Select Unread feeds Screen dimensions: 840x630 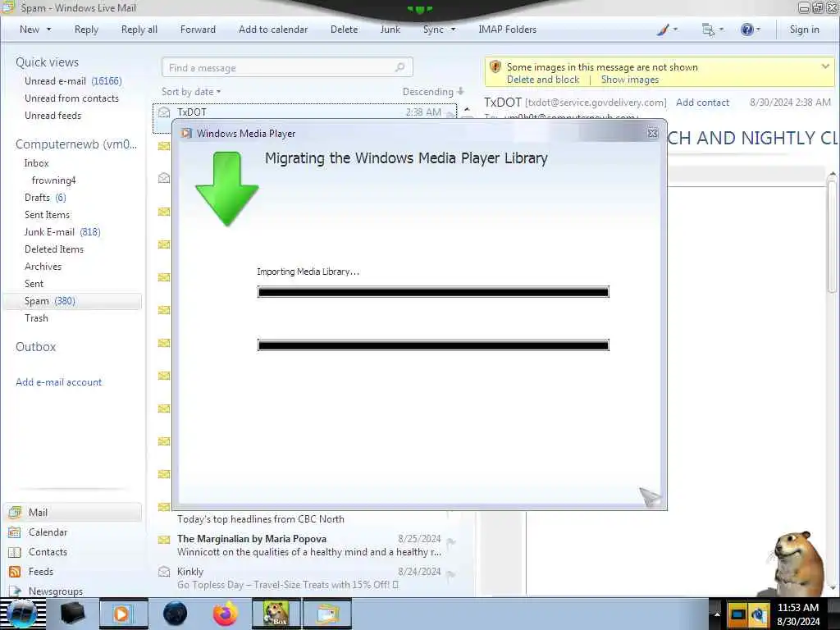[53, 115]
